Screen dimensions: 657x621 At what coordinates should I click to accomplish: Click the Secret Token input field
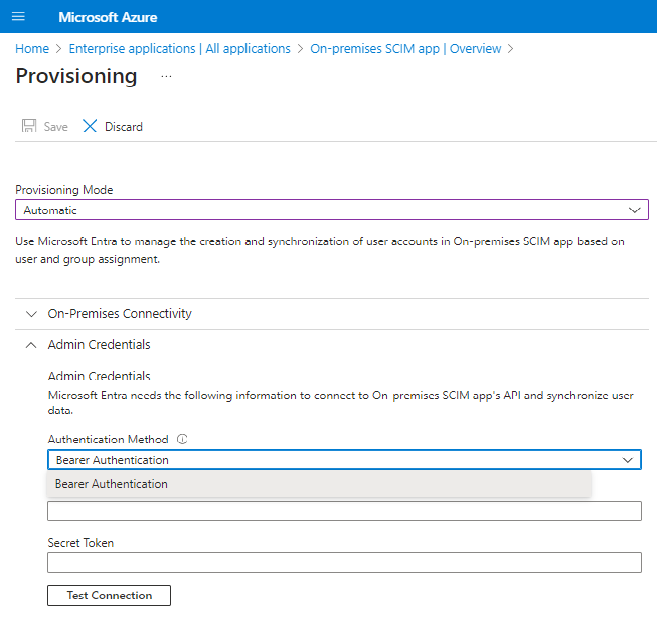click(344, 562)
